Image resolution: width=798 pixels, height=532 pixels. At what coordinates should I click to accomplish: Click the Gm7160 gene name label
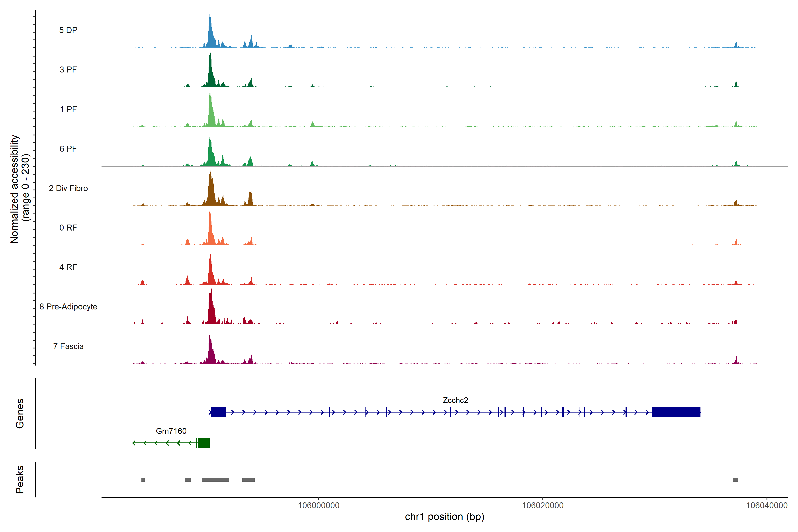pyautogui.click(x=171, y=431)
